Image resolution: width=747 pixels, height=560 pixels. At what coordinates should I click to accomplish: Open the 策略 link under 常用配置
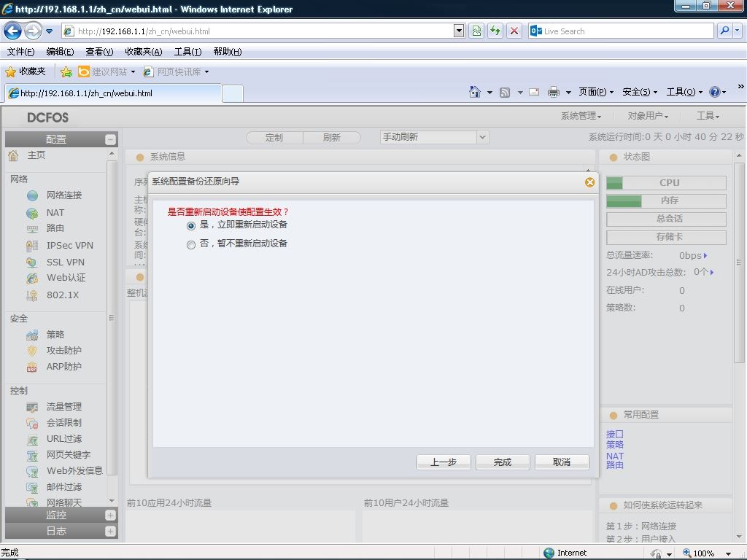click(614, 444)
